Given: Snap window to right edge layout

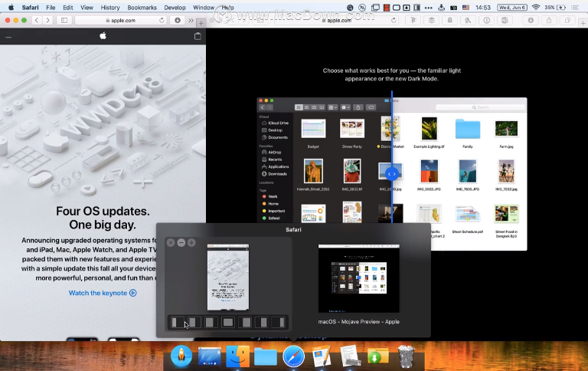Looking at the screenshot, I should [279, 322].
